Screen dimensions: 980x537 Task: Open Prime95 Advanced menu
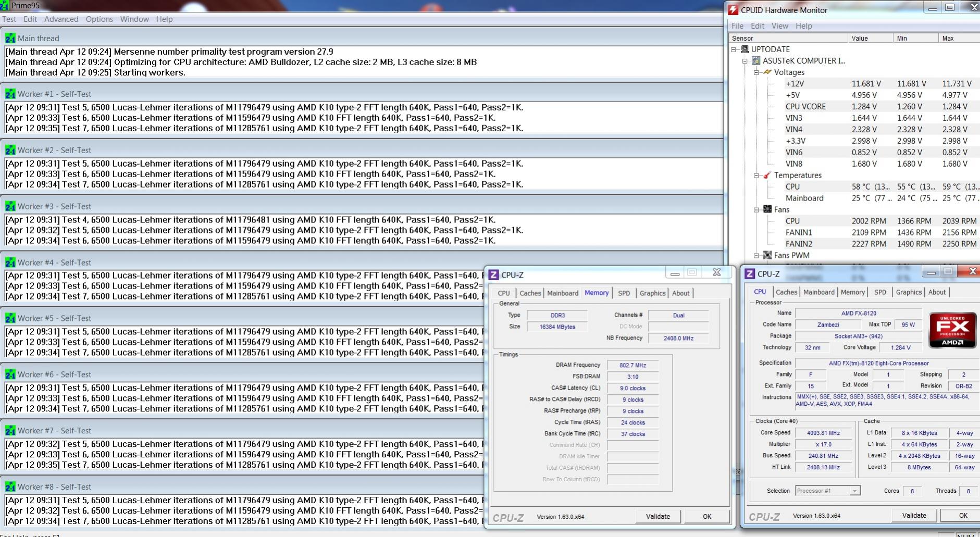61,19
